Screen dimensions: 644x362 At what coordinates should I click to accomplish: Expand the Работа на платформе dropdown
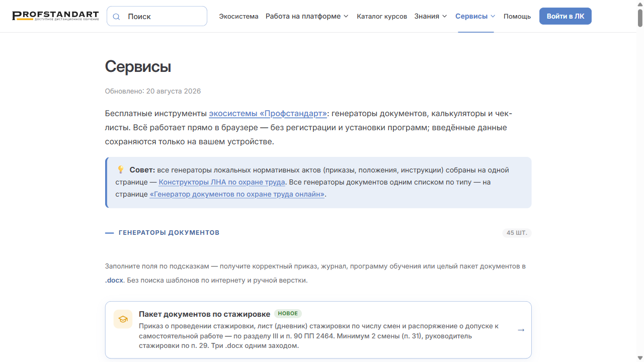pos(307,16)
